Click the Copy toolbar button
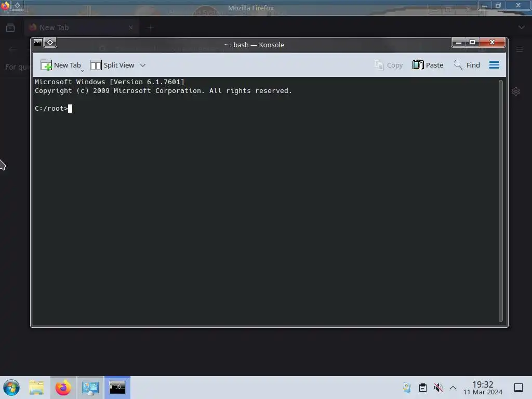The width and height of the screenshot is (532, 399). [389, 65]
